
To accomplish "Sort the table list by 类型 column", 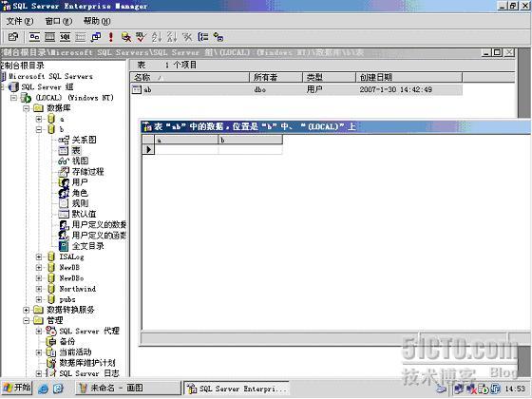I will tap(330, 77).
